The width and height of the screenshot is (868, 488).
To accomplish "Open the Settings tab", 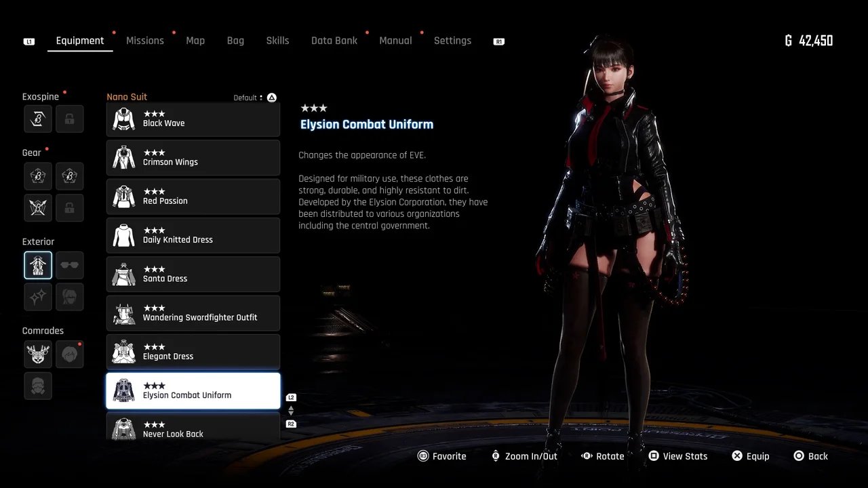I will point(452,41).
